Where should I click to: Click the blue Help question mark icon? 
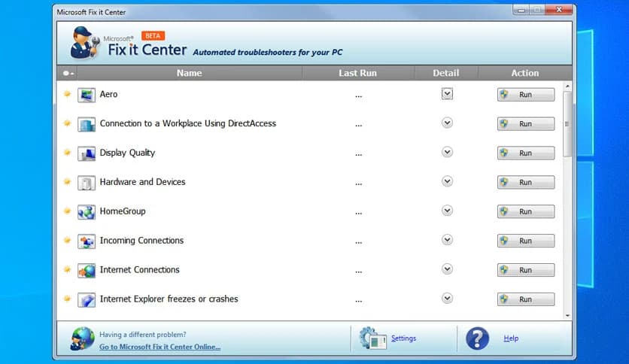pos(477,338)
